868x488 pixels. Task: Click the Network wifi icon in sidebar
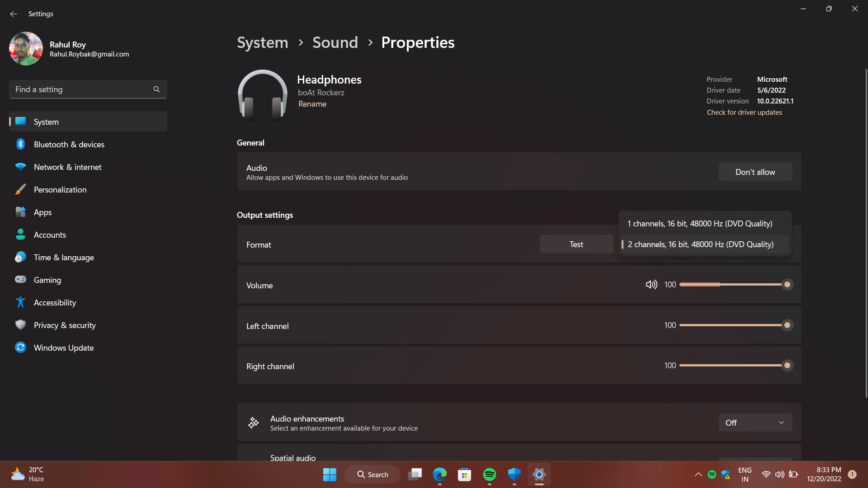click(21, 167)
